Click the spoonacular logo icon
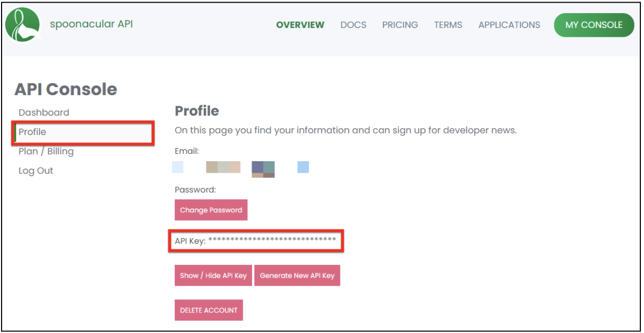 [23, 25]
